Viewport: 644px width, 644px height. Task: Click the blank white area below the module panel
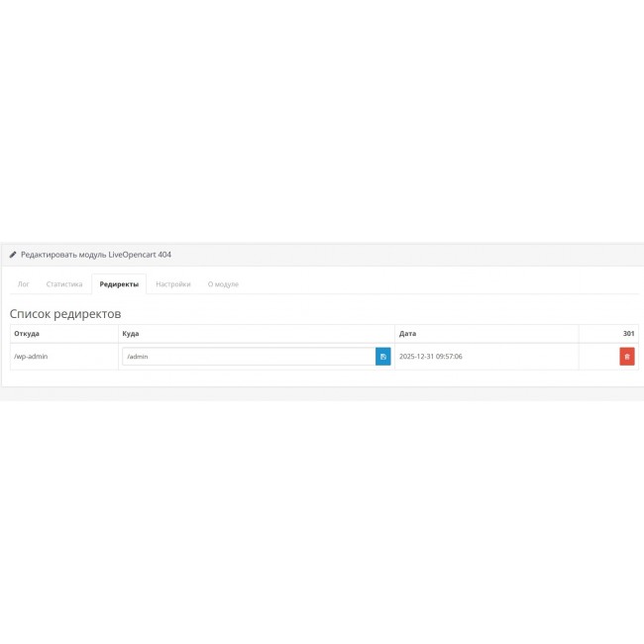tap(322, 515)
